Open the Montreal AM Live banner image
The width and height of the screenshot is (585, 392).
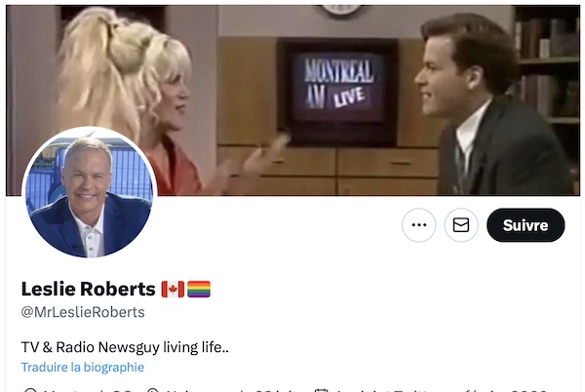point(292,100)
